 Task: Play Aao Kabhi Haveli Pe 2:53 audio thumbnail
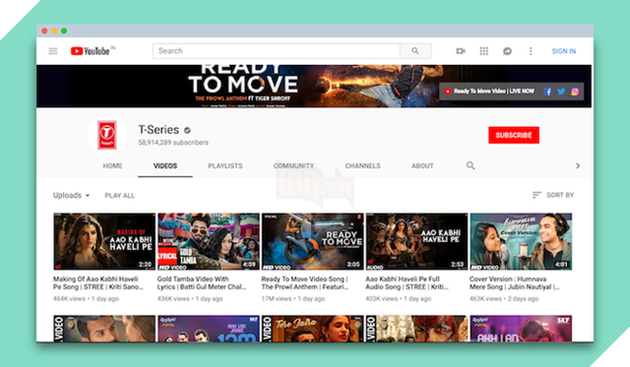(416, 241)
